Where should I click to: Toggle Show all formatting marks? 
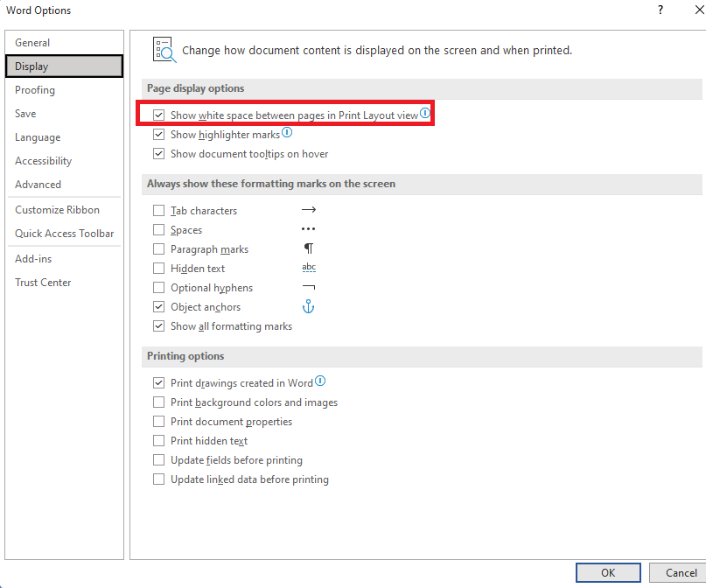point(158,326)
